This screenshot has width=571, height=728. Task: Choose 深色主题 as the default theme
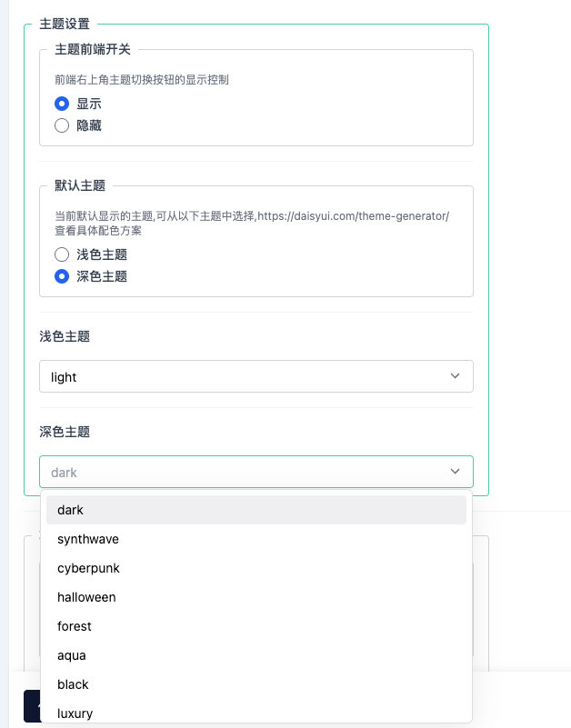62,276
